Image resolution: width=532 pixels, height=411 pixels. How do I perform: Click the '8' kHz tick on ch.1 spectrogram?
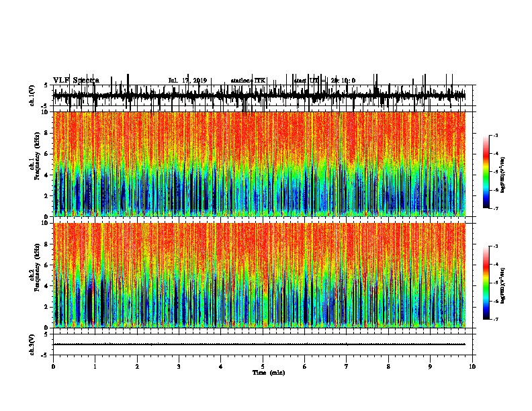(x=47, y=133)
